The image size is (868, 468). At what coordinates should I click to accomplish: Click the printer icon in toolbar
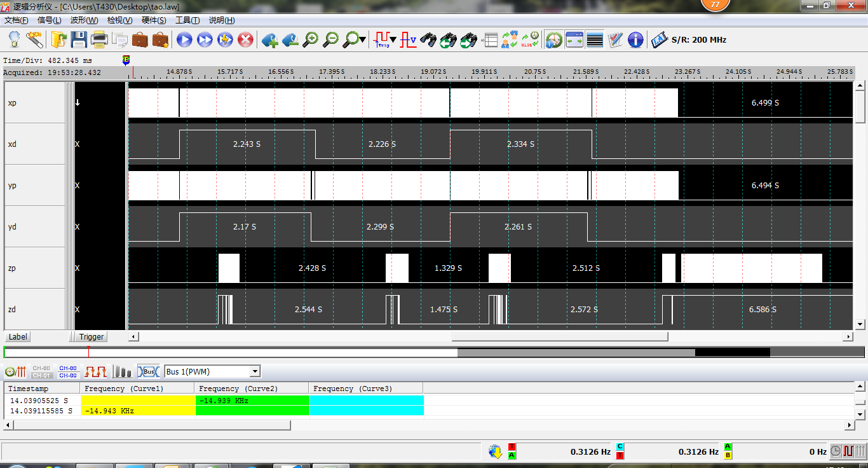[99, 40]
